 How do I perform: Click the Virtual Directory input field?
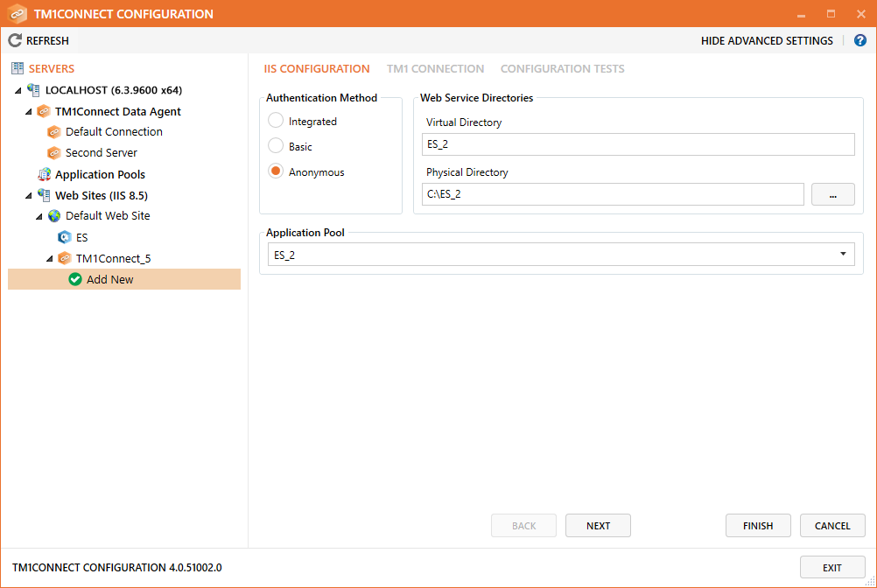pyautogui.click(x=638, y=144)
